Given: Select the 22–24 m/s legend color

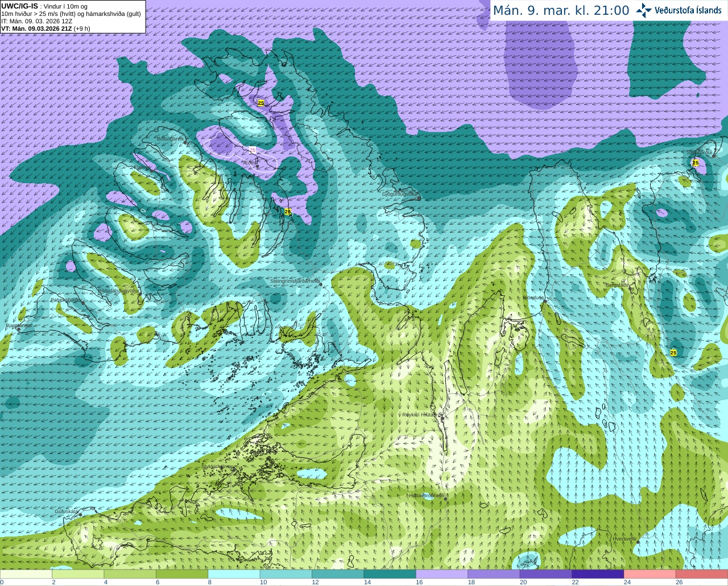Looking at the screenshot, I should pos(598,574).
